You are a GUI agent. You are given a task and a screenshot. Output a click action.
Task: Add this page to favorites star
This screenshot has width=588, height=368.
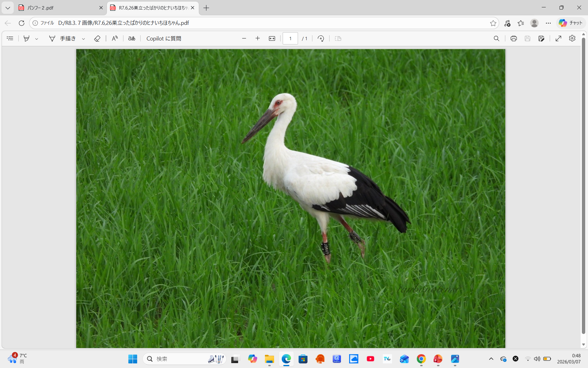493,23
